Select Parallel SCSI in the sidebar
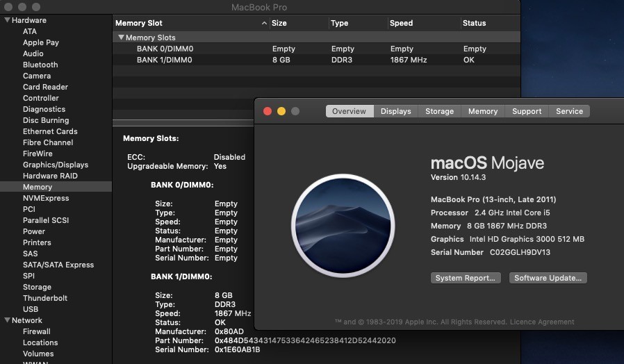 point(46,220)
